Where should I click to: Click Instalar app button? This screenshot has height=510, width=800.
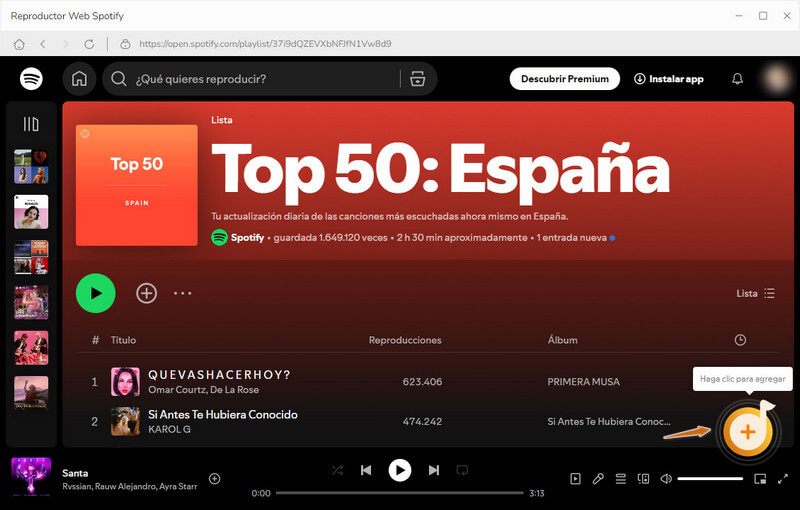(x=669, y=79)
